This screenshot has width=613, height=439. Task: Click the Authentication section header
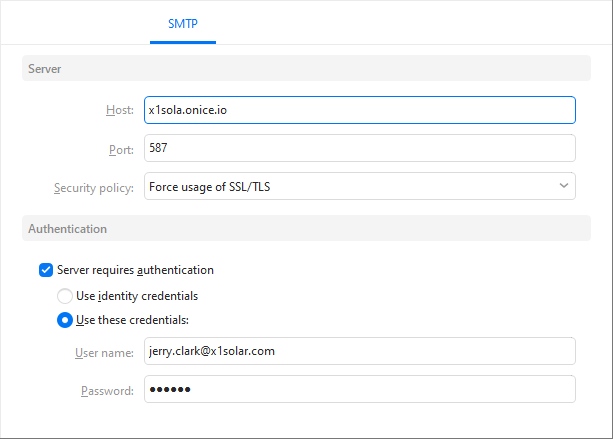point(306,228)
